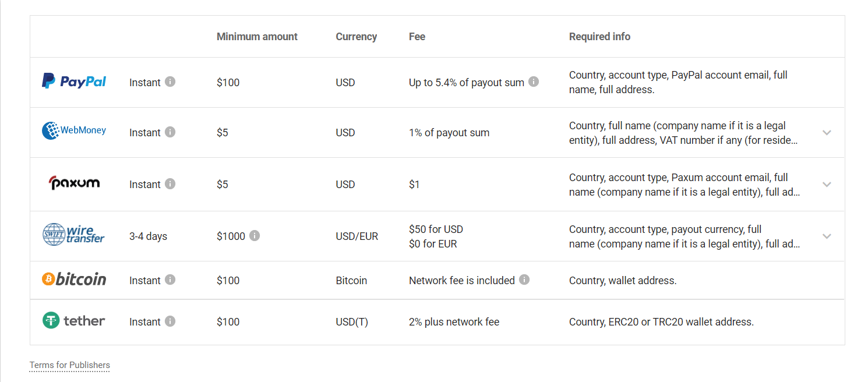The width and height of the screenshot is (868, 382).
Task: Click the Paxum logo
Action: (x=74, y=182)
